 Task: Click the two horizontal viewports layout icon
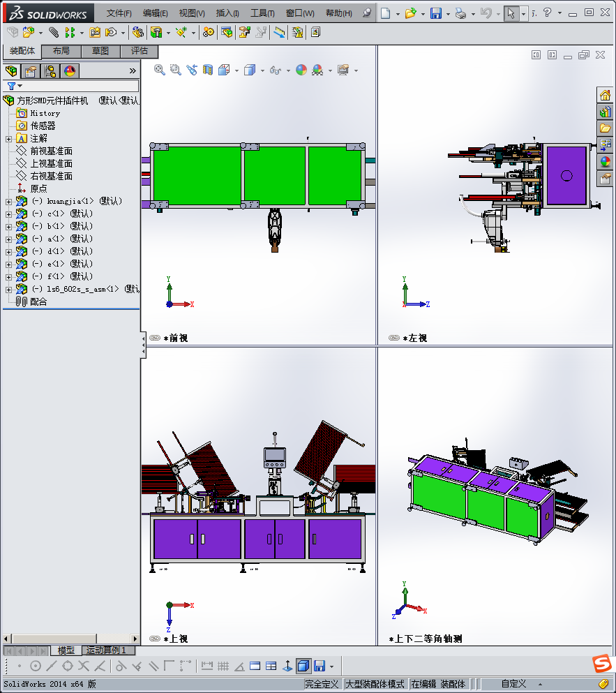point(255,666)
